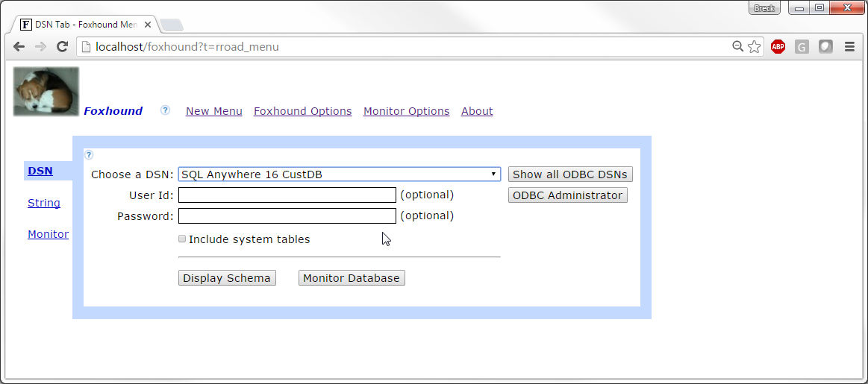Click the Monitor Database button
The width and height of the screenshot is (868, 384).
(352, 278)
